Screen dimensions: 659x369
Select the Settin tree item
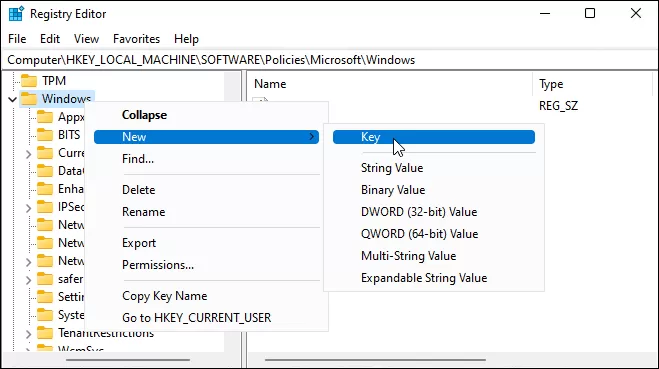71,297
